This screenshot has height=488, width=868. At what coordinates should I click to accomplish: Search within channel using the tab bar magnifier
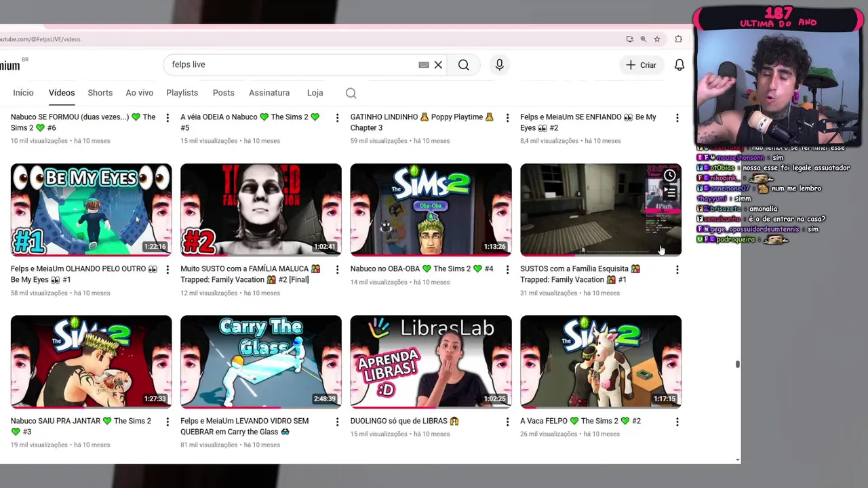point(351,93)
